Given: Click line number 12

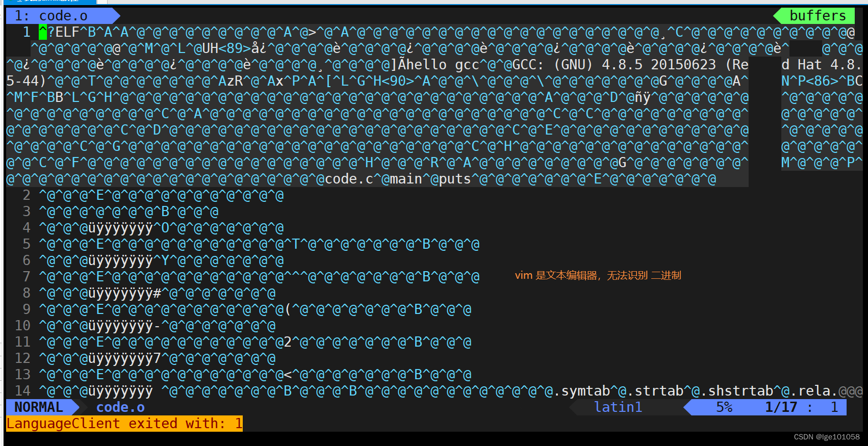Looking at the screenshot, I should point(22,358).
